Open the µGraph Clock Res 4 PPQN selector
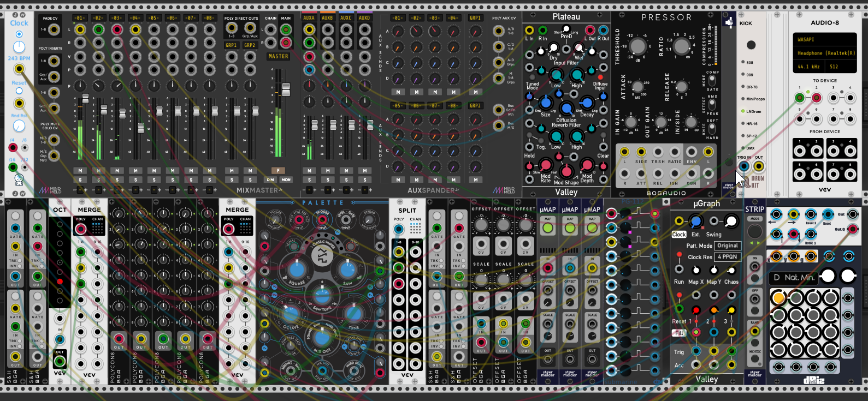 pyautogui.click(x=728, y=256)
